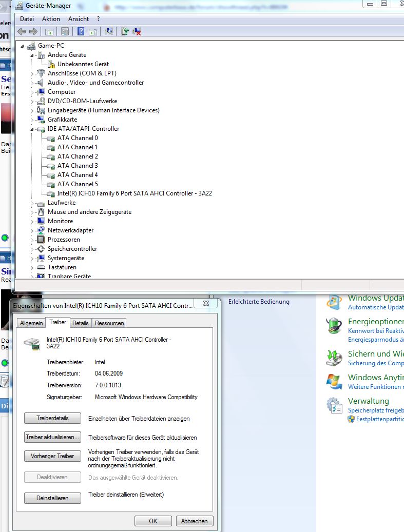Open the Sicherung des Computers link
404x532 pixels.
[376, 363]
